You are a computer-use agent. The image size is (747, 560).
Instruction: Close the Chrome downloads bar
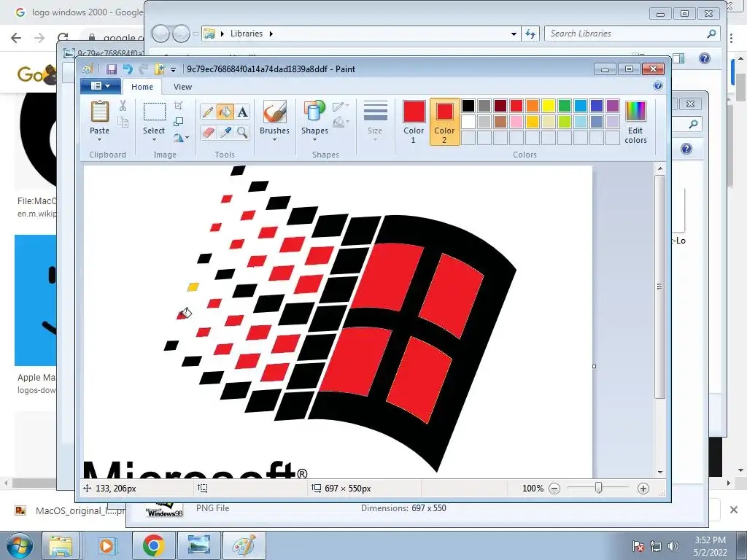click(734, 510)
